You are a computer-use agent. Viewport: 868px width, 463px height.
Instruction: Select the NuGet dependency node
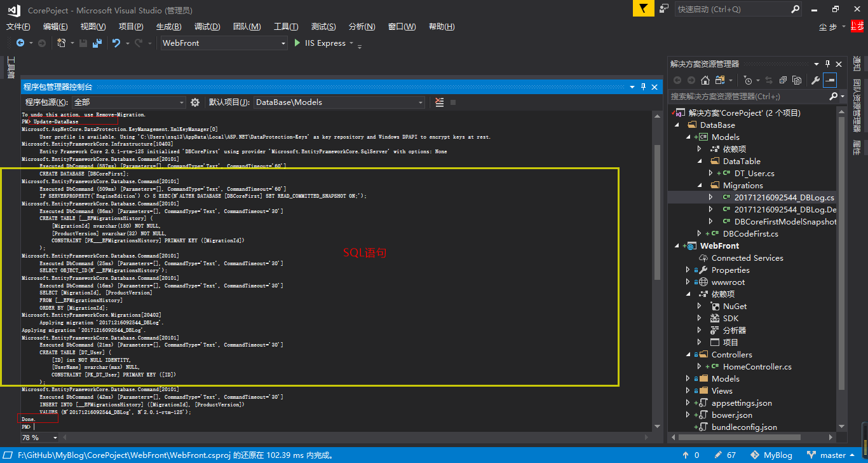coord(735,306)
